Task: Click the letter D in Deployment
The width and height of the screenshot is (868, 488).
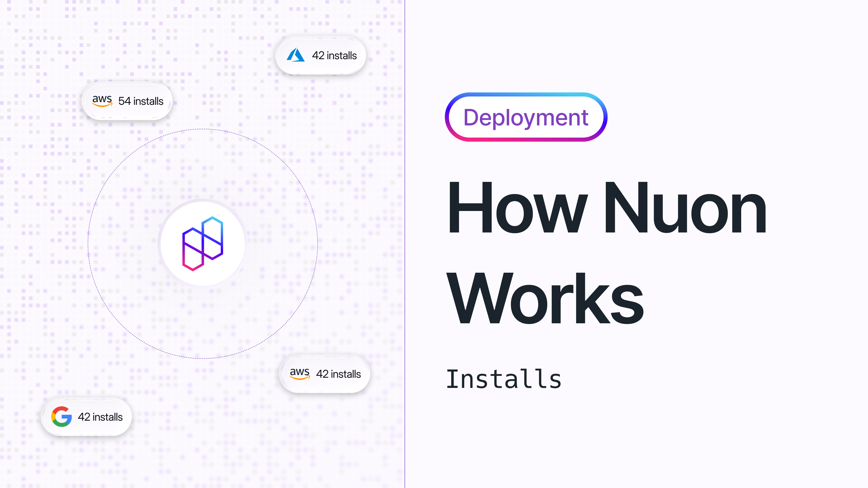Action: click(x=471, y=117)
